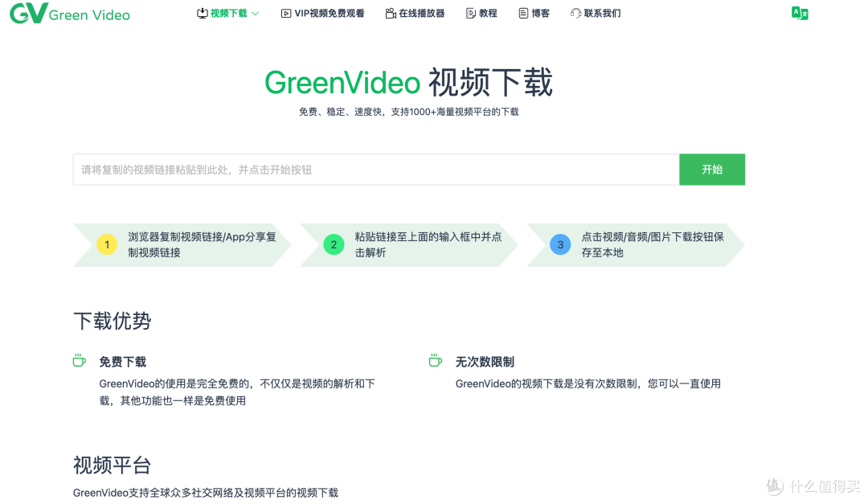Click the GreenVideo 视频下载 main heading
Screen dimensions: 868x504
coord(408,83)
